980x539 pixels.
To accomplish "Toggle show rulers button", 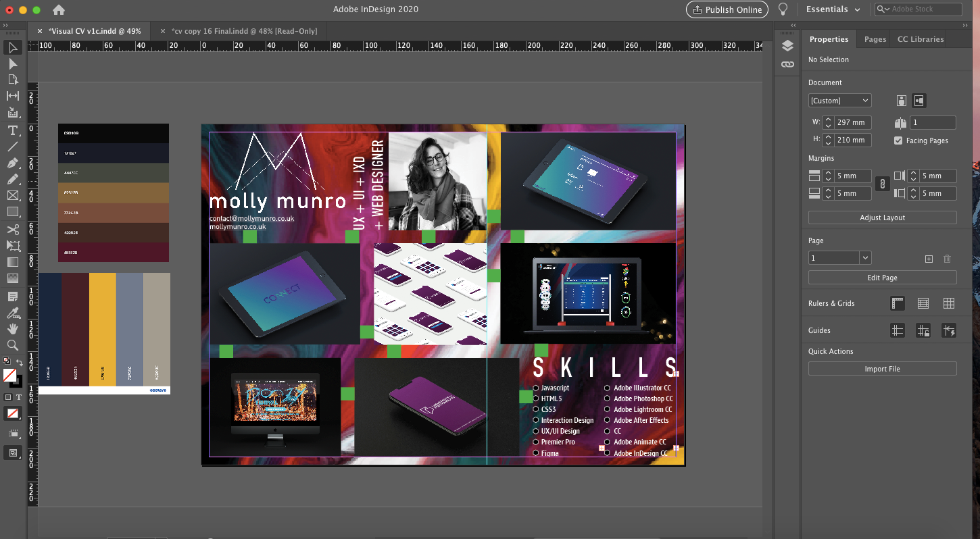I will (898, 303).
